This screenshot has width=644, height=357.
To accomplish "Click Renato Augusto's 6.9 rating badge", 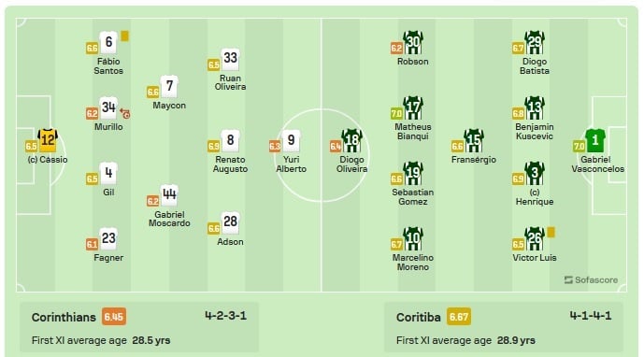I will (213, 146).
